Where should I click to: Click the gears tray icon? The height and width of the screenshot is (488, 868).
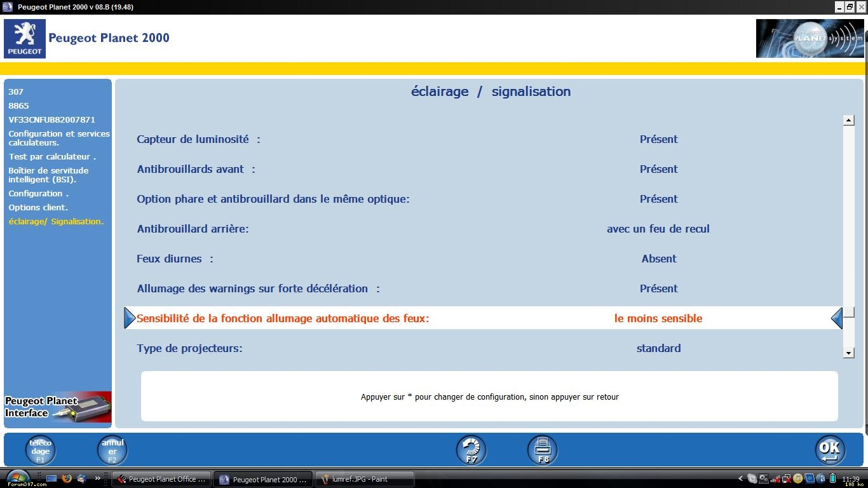coord(763,478)
